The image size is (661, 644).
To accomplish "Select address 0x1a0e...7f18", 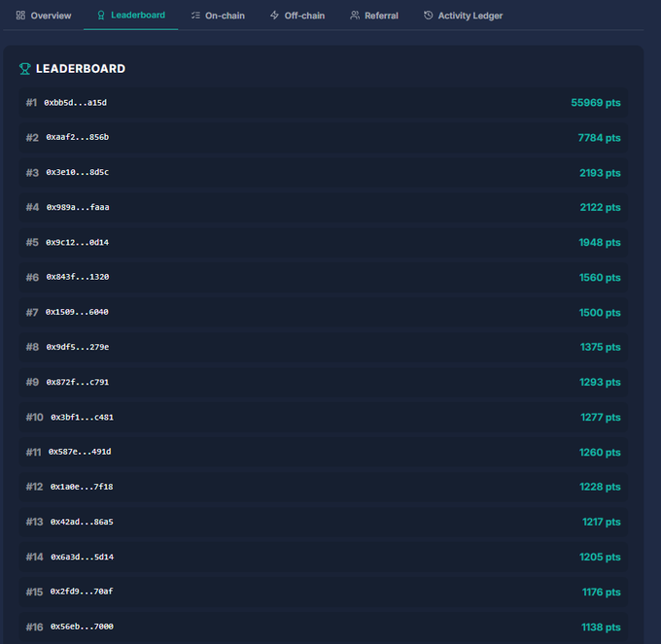I will 82,487.
